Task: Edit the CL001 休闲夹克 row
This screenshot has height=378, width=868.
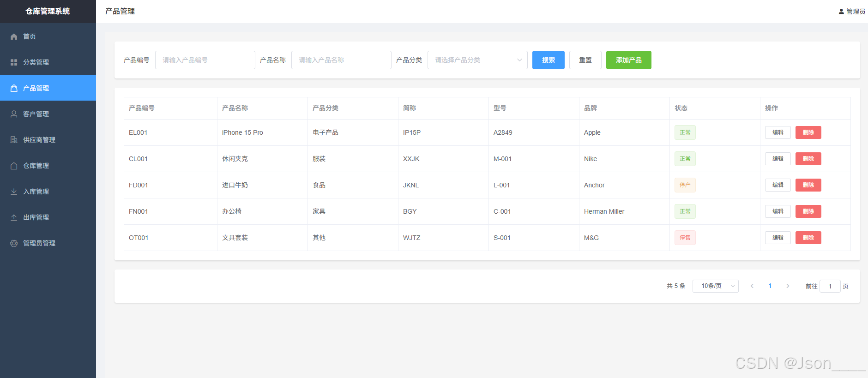Action: (x=778, y=159)
